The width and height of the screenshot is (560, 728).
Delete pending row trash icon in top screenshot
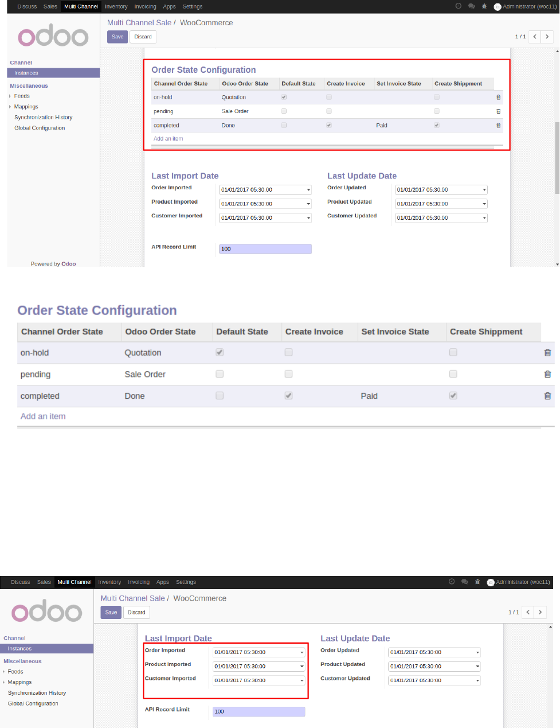[498, 111]
